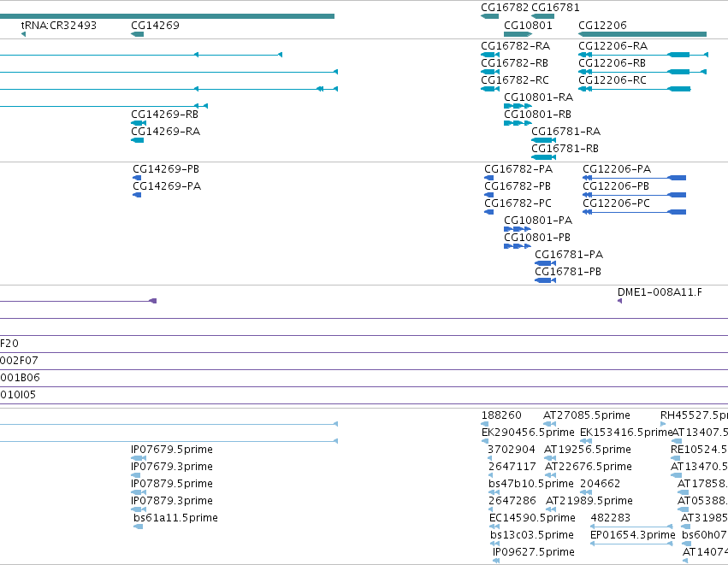Open protein CG12206-PC
Viewport: 728px width, 565px height.
(x=617, y=203)
